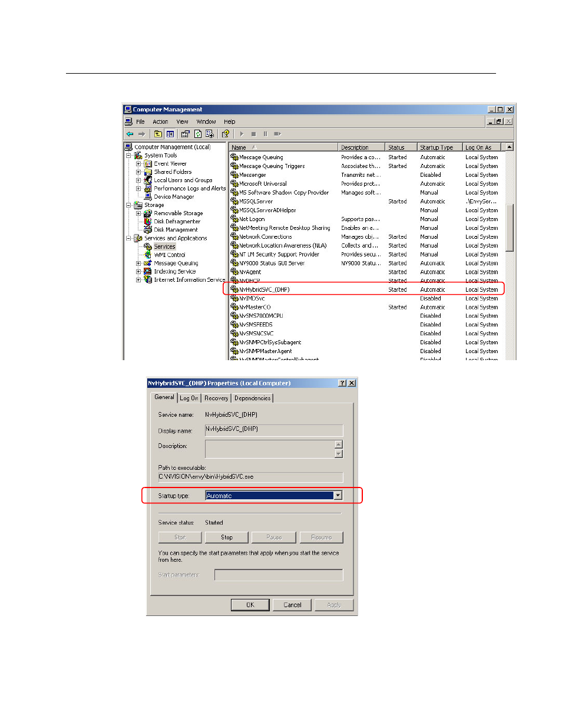Viewport: 562px width, 728px height.
Task: Expand the Shared Folders tree node
Action: tap(138, 172)
